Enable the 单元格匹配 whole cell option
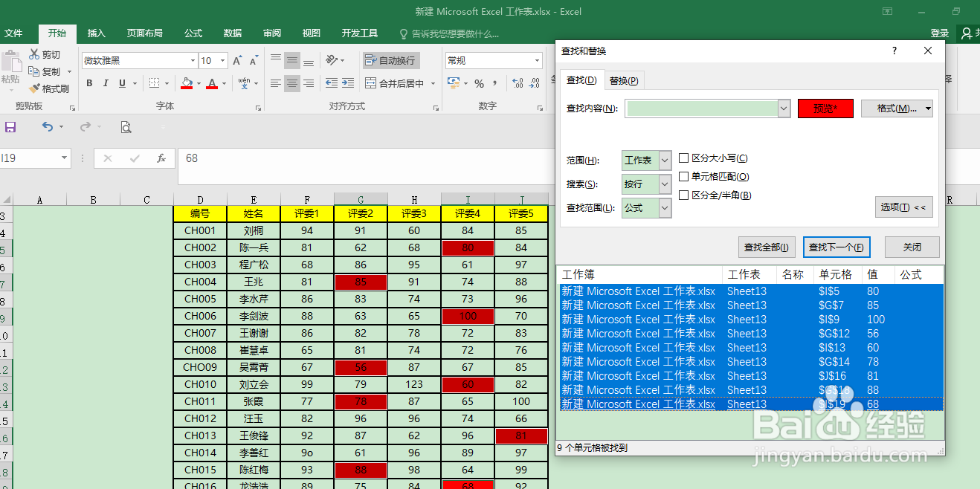980x489 pixels. [x=682, y=176]
